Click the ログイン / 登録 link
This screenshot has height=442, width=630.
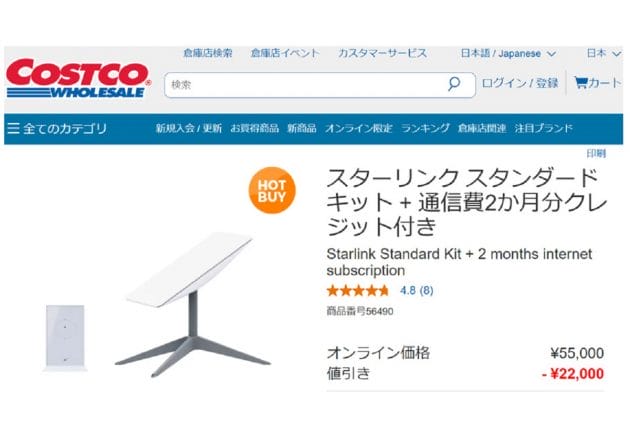[520, 84]
